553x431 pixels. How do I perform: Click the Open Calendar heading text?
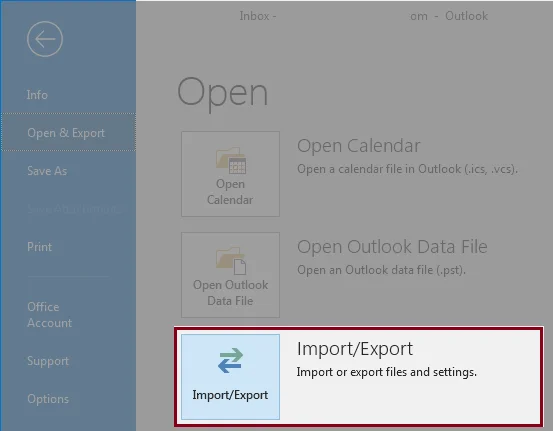coord(359,146)
